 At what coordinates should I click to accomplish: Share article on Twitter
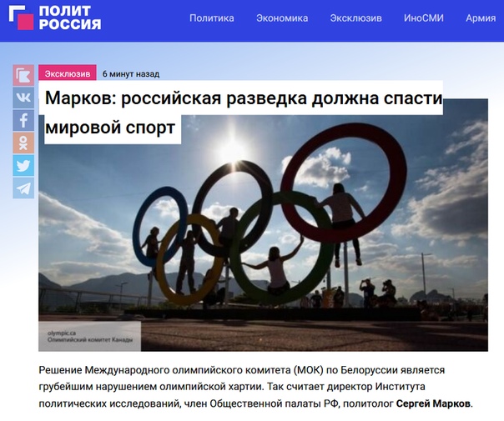[x=23, y=165]
